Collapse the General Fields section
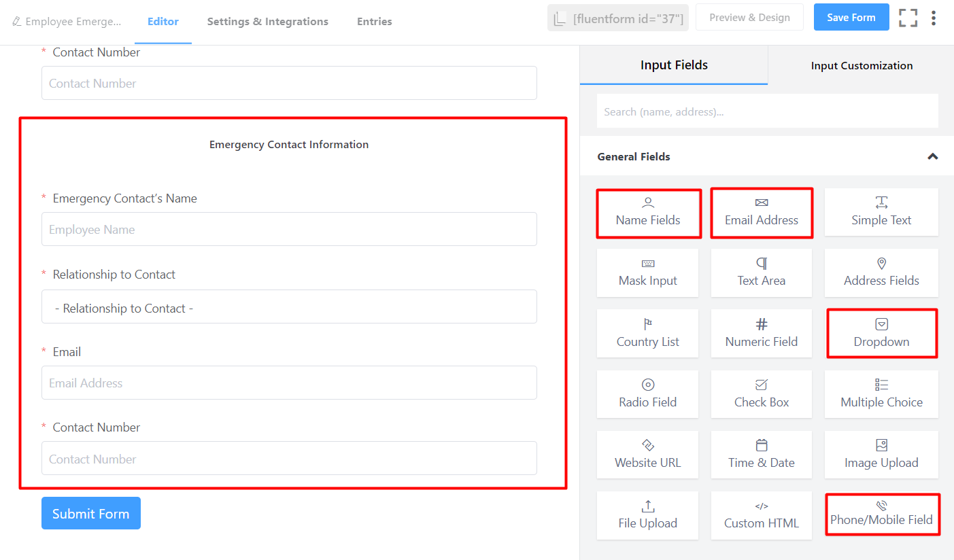 click(932, 156)
